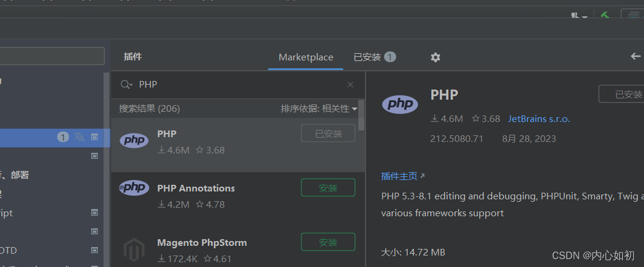The image size is (644, 267).
Task: Clear the PHP search text
Action: click(350, 85)
